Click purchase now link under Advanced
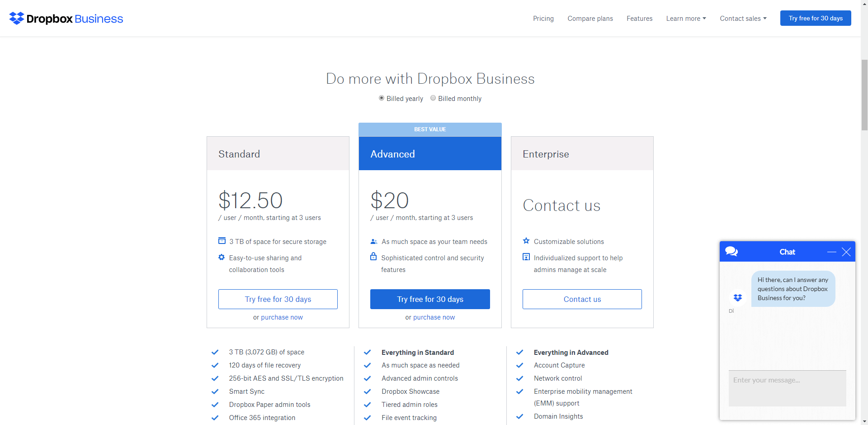This screenshot has height=425, width=868. point(434,317)
